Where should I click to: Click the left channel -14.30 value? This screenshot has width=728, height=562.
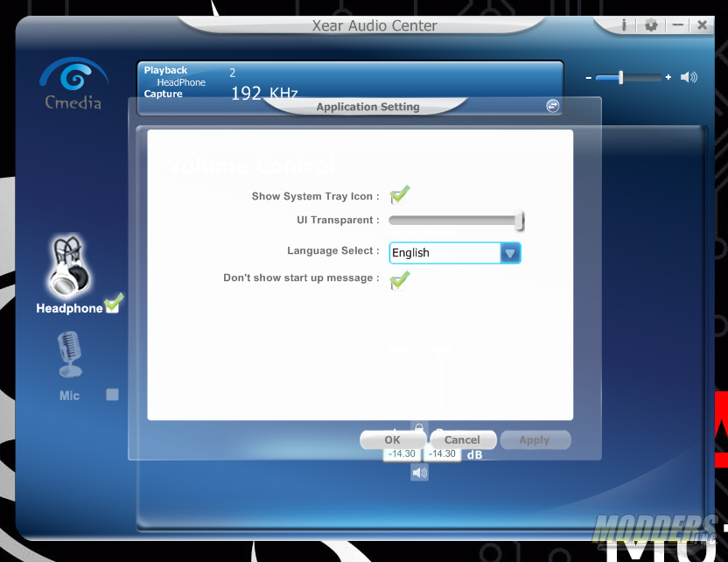coord(402,453)
